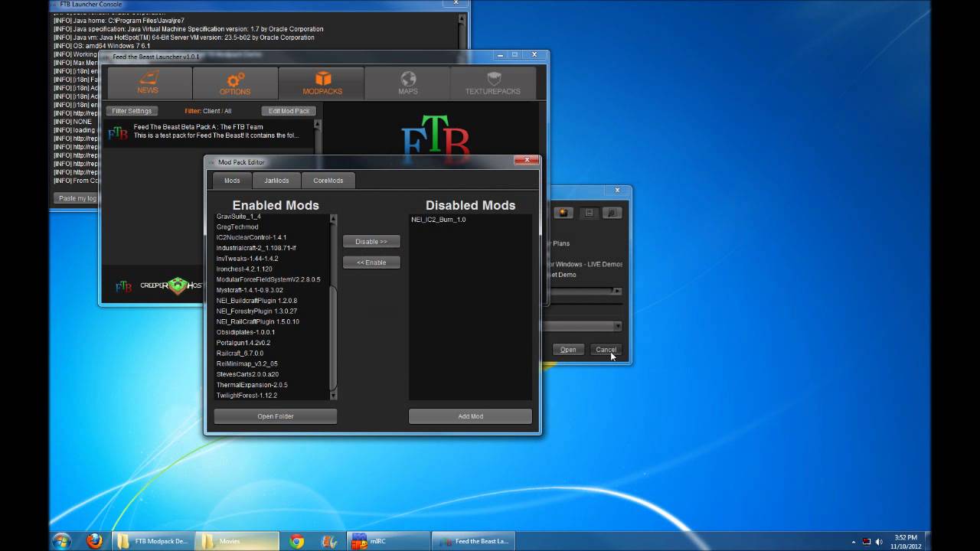Click Open in the file dialog
Image resolution: width=980 pixels, height=551 pixels.
568,350
